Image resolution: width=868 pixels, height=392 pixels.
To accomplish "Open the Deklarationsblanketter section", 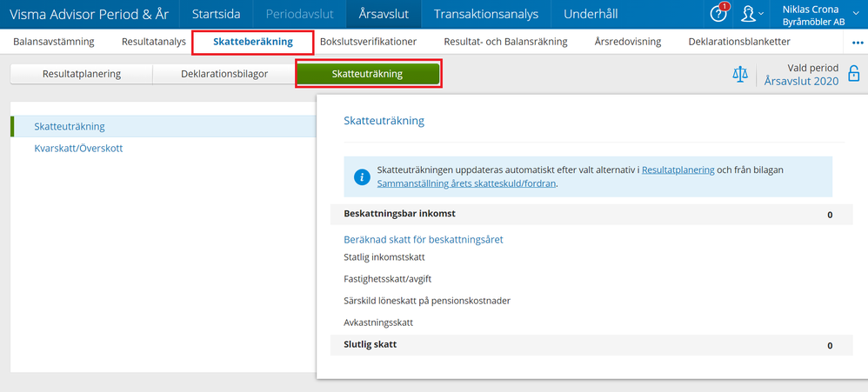I will pos(738,42).
